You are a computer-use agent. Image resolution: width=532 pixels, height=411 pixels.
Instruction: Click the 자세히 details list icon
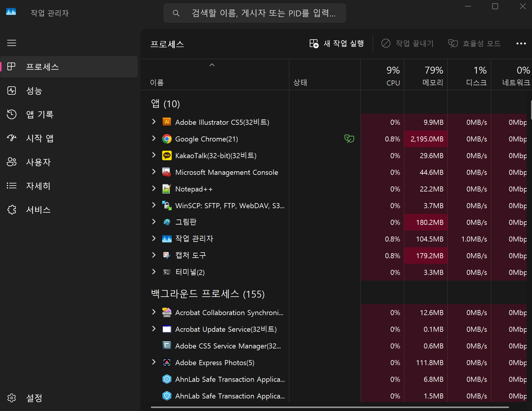point(12,186)
